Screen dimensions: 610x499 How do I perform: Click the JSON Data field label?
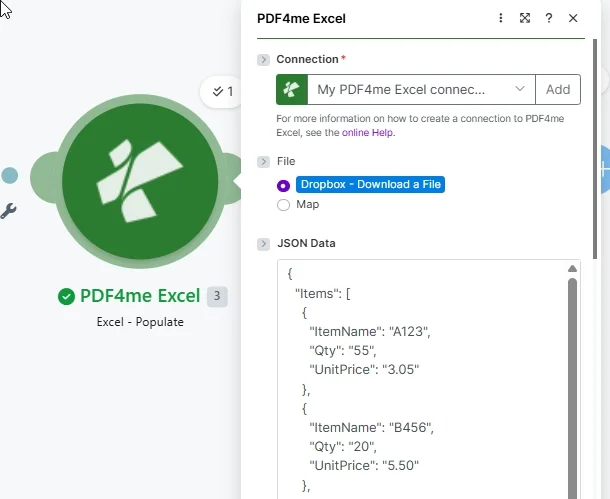coord(306,243)
